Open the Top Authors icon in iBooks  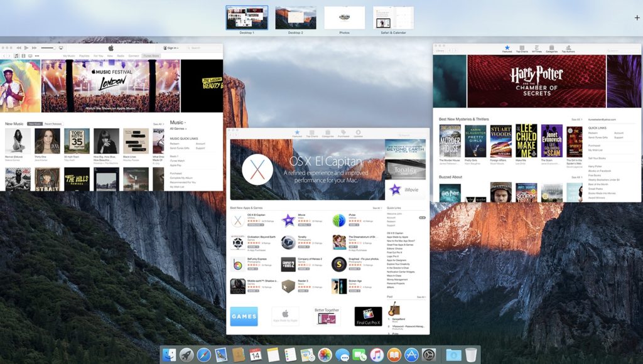coord(568,48)
